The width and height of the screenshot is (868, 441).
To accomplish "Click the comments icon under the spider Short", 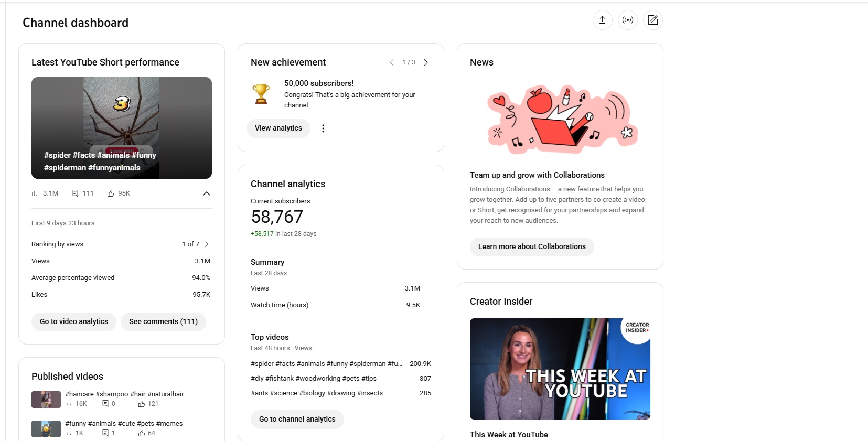I will click(75, 193).
